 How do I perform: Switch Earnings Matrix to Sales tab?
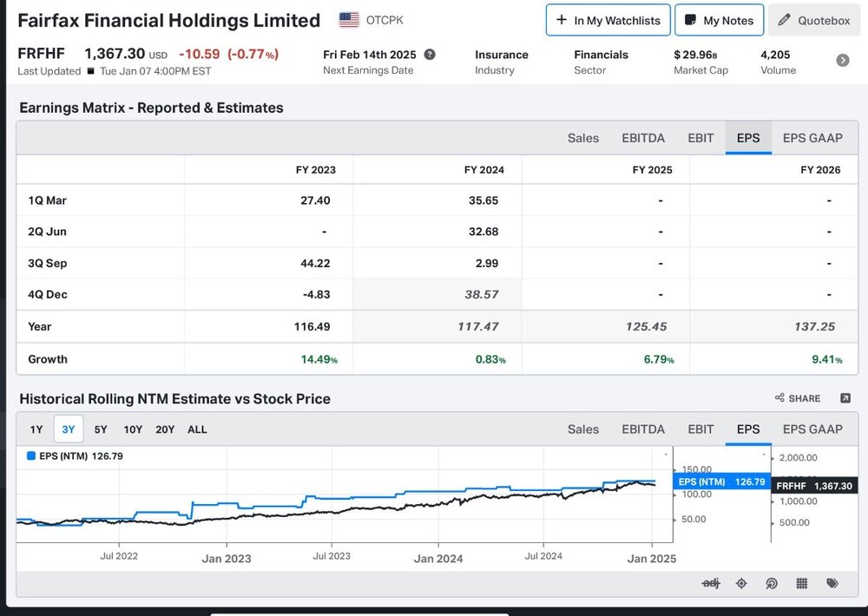tap(583, 138)
